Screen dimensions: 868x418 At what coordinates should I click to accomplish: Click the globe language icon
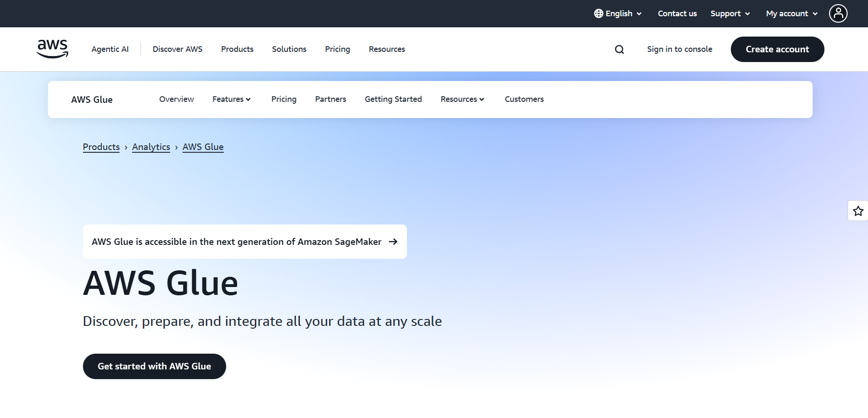tap(598, 13)
